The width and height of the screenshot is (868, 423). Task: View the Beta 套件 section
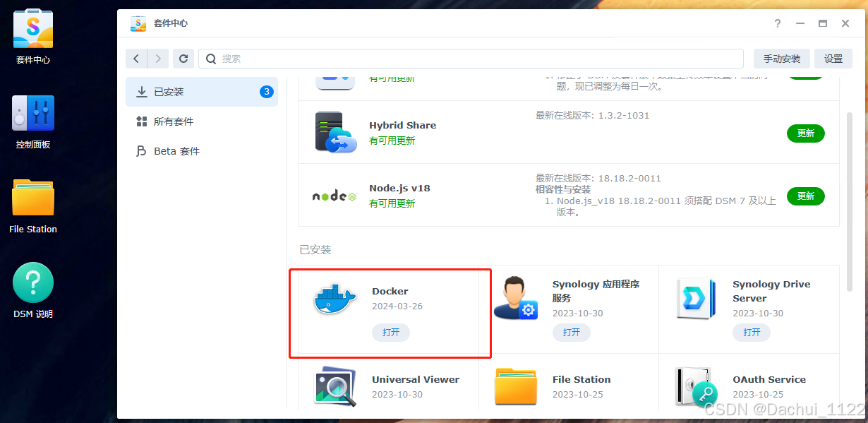point(176,150)
